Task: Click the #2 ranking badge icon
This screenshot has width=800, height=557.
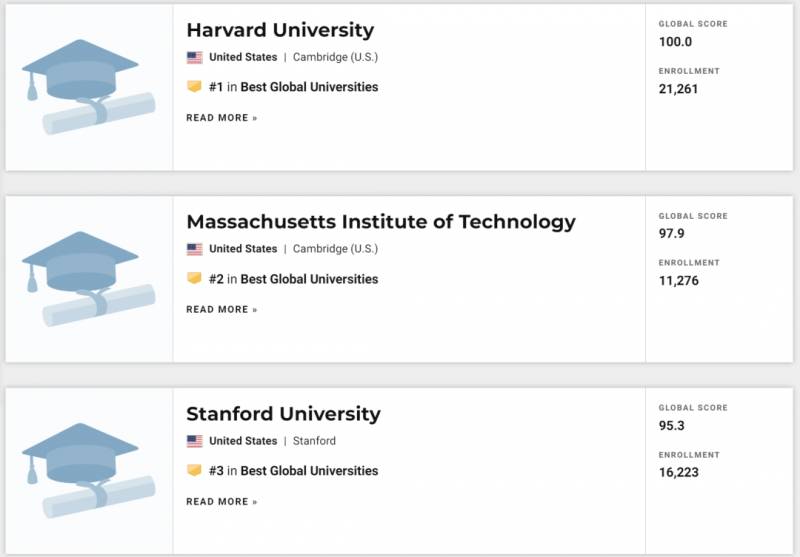Action: [x=194, y=279]
